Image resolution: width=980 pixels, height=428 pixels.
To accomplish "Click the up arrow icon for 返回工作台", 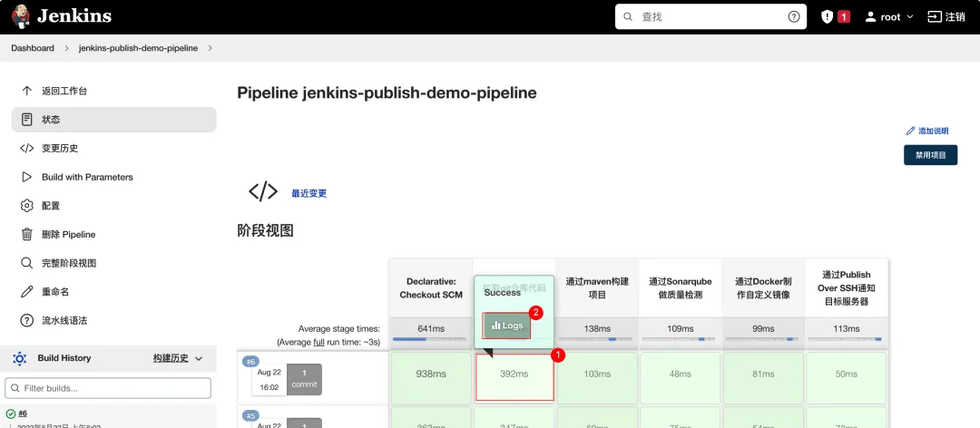I will coord(26,91).
